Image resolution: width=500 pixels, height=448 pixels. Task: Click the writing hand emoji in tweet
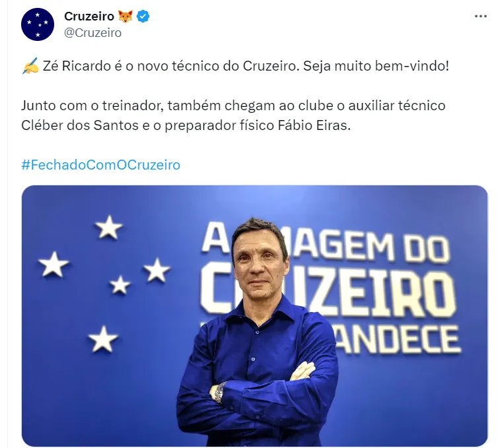(30, 66)
